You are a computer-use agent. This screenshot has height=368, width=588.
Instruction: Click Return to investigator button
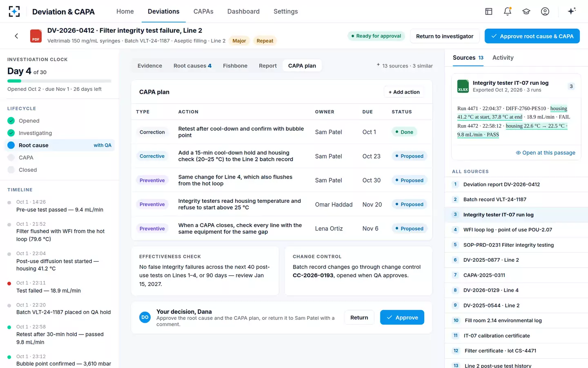click(x=445, y=36)
